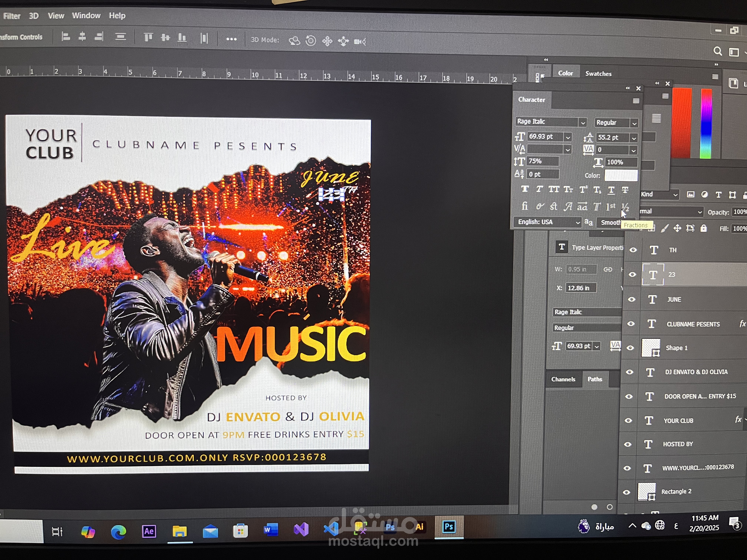The image size is (747, 560).
Task: Click the All Caps text icon
Action: coord(554,189)
